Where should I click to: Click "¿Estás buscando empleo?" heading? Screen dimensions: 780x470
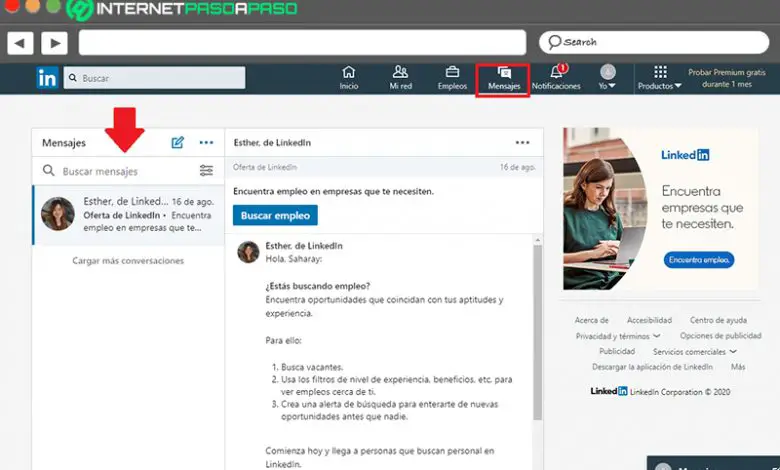(317, 286)
